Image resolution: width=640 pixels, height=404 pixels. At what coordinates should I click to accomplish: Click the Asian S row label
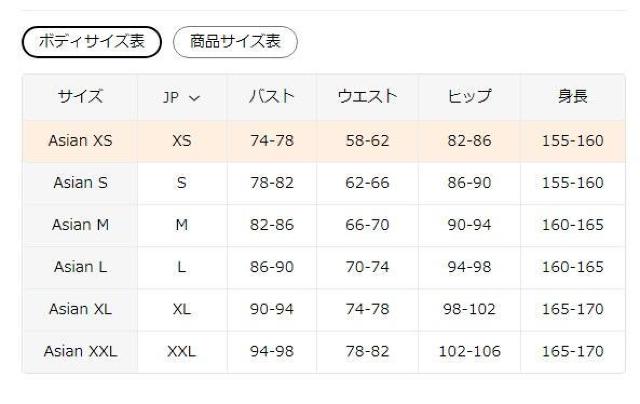click(x=80, y=183)
